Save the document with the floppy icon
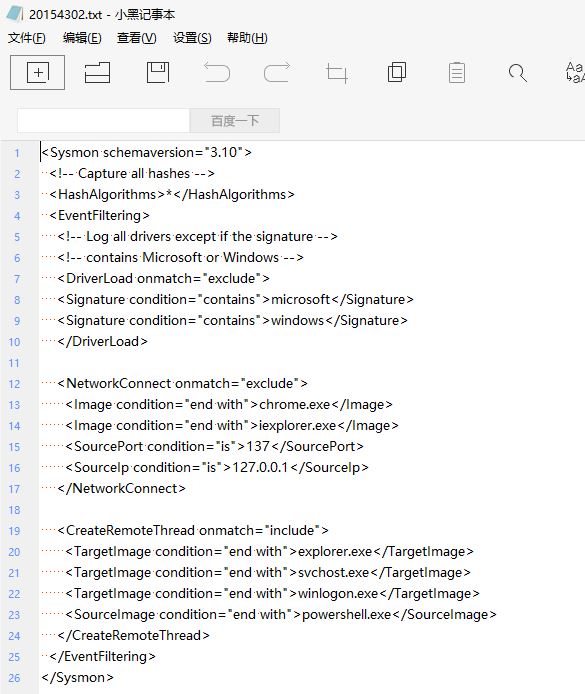Screen dimensions: 585x694 tap(158, 73)
